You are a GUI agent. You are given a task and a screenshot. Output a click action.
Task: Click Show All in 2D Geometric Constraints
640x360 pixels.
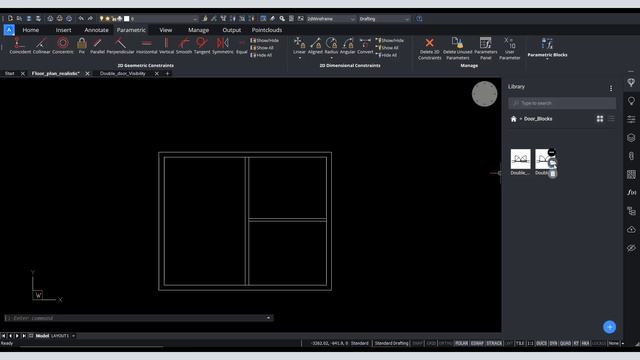click(262, 48)
